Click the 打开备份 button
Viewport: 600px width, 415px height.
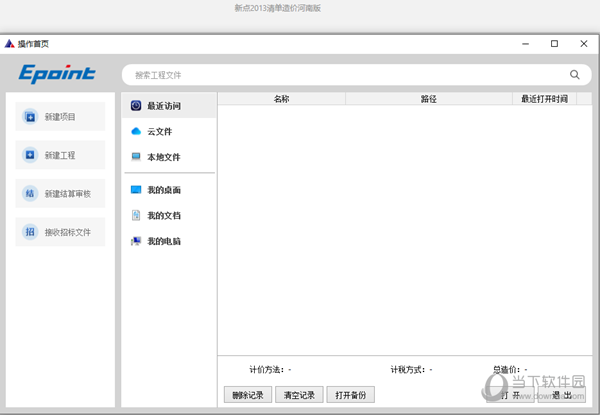click(350, 395)
